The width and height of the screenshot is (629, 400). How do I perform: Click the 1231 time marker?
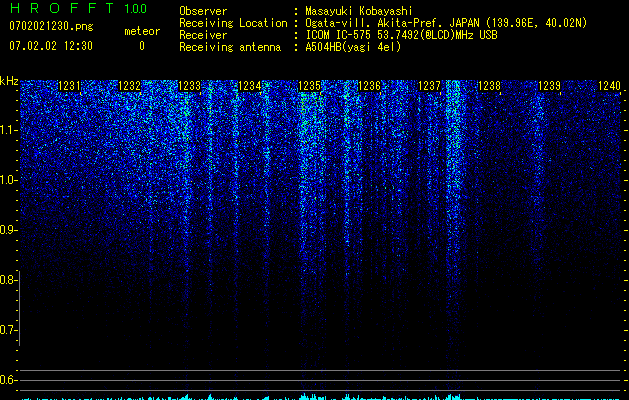click(69, 86)
